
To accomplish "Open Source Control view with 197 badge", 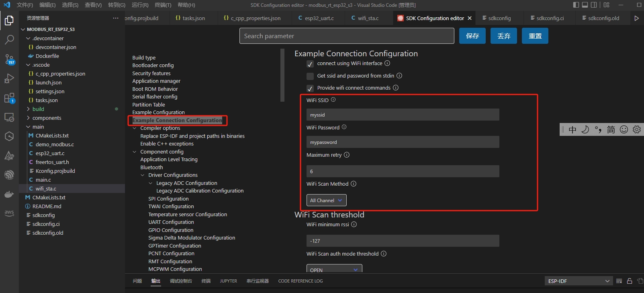I will point(9,59).
